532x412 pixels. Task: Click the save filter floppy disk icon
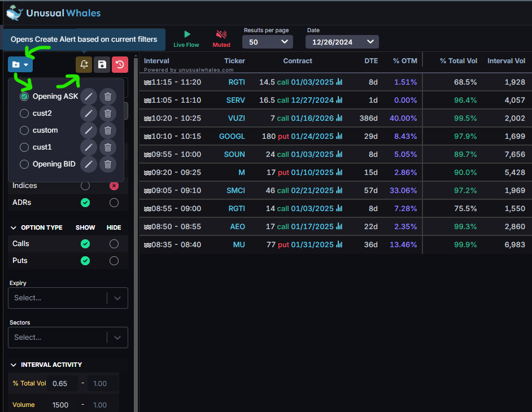pyautogui.click(x=102, y=64)
